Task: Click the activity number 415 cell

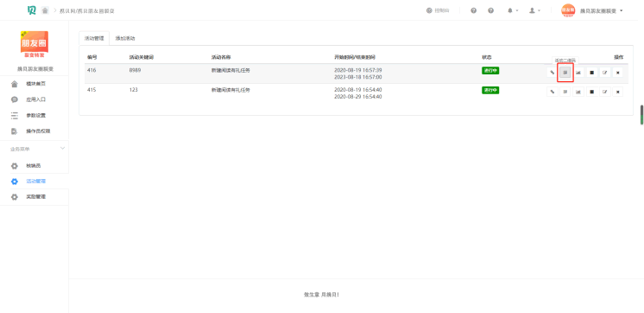Action: (x=92, y=90)
